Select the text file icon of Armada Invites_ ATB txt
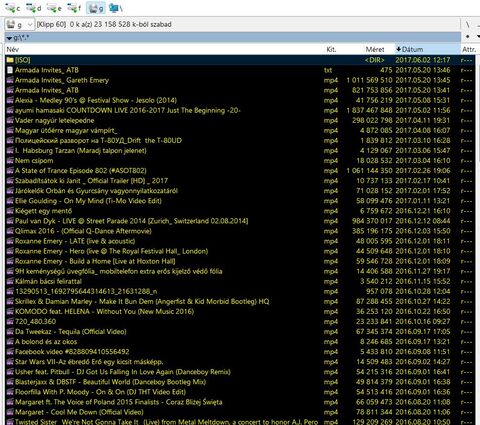Viewport: 480px width, 425px height. 10,70
